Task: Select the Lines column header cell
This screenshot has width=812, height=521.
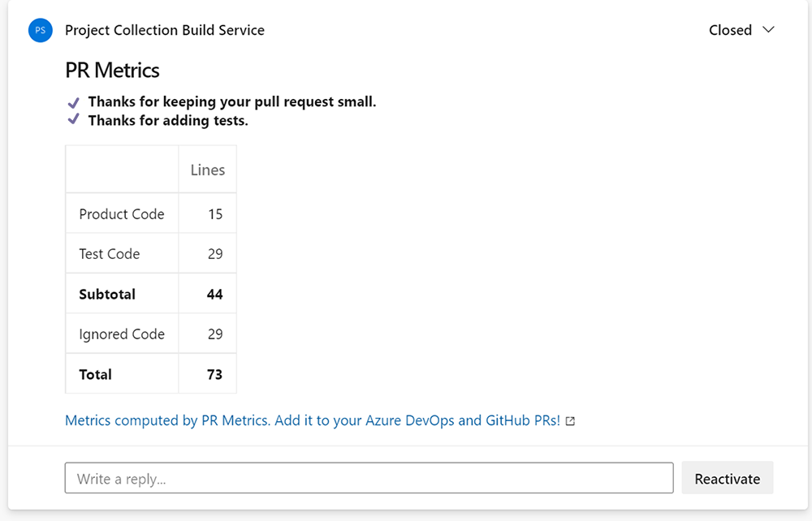Action: (x=207, y=170)
